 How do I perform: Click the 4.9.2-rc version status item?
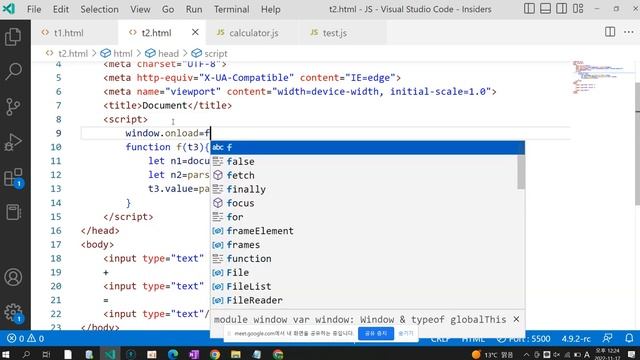pos(576,338)
